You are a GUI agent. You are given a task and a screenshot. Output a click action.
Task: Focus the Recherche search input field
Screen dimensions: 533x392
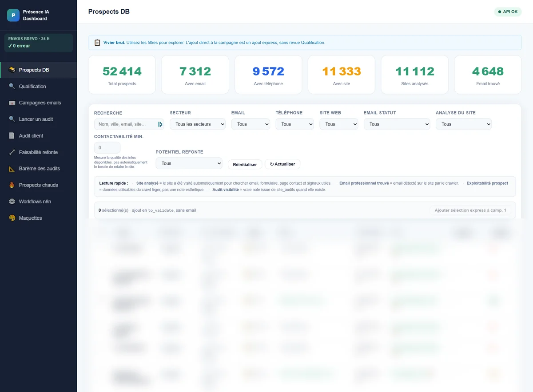[129, 124]
